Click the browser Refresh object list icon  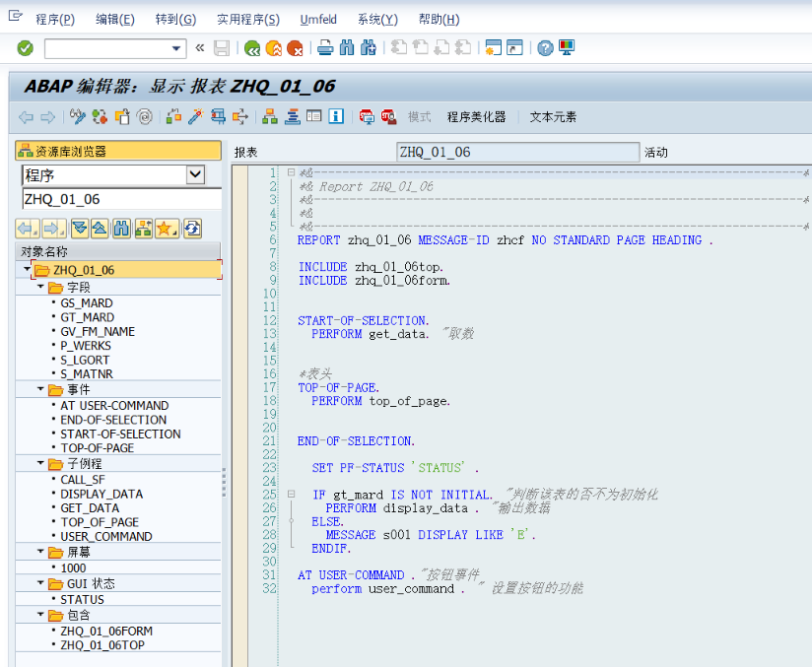tap(192, 229)
